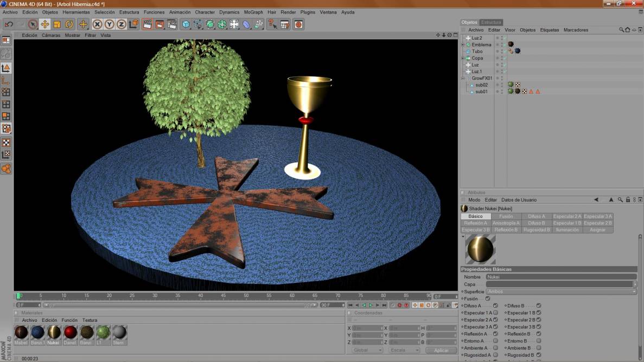Collapse the GrowFX01 object
Image resolution: width=644 pixels, height=362 pixels.
click(x=463, y=78)
